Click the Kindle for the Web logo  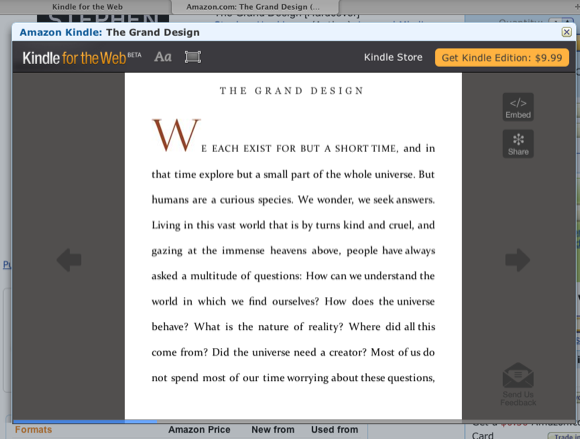tap(82, 58)
